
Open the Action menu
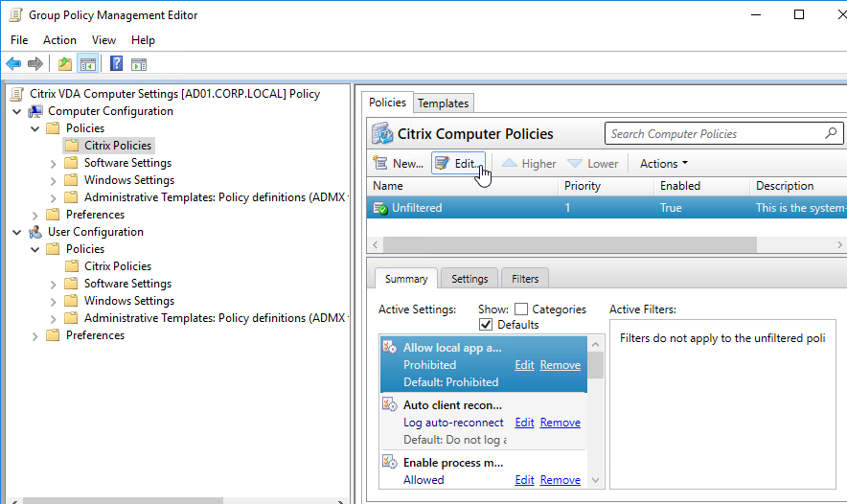coord(59,40)
